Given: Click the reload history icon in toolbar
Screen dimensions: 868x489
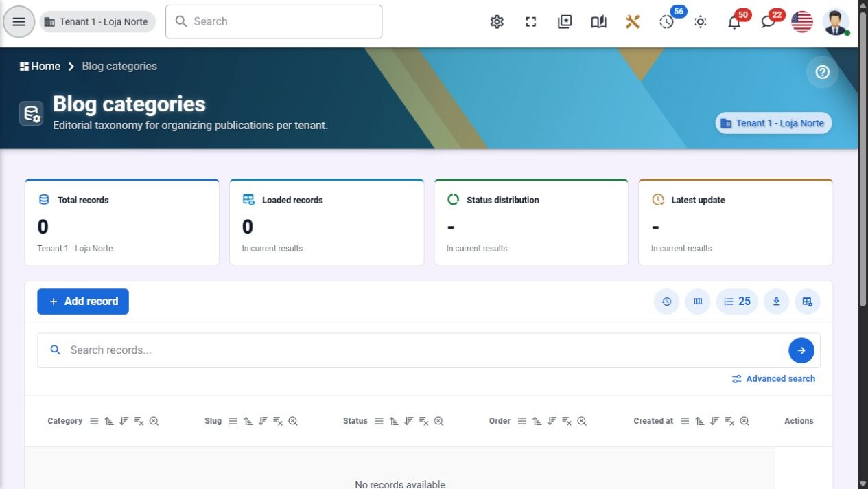Looking at the screenshot, I should click(666, 302).
